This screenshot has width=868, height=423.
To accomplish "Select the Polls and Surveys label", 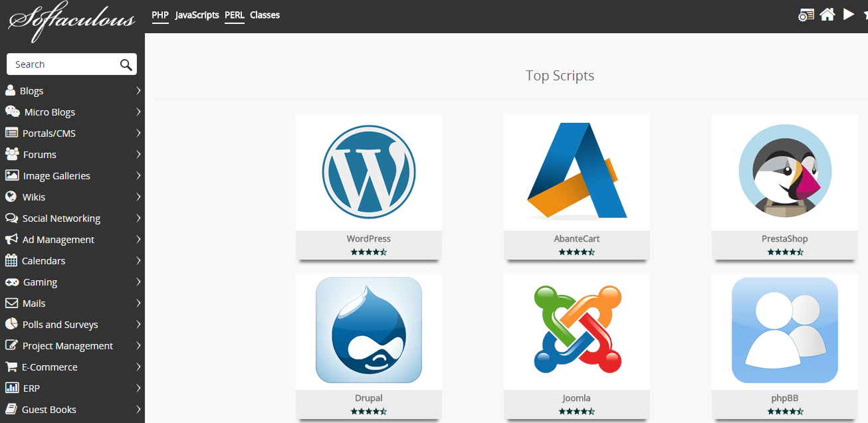I will [60, 324].
